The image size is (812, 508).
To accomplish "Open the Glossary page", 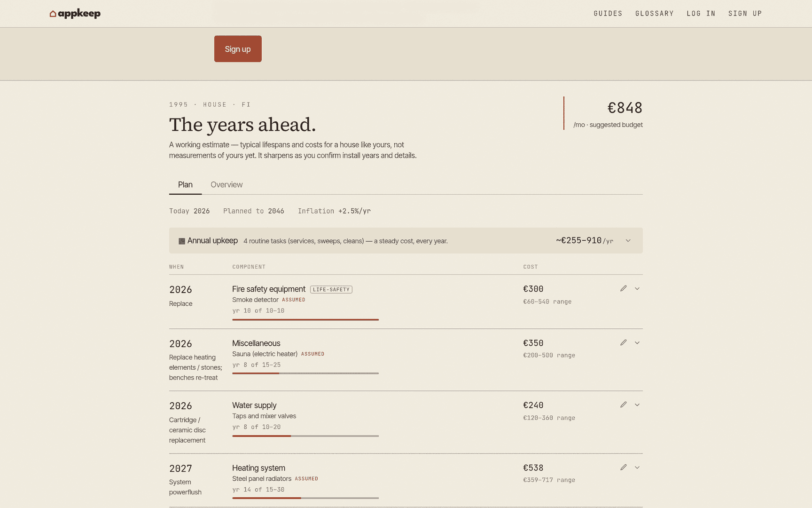I will (x=655, y=14).
